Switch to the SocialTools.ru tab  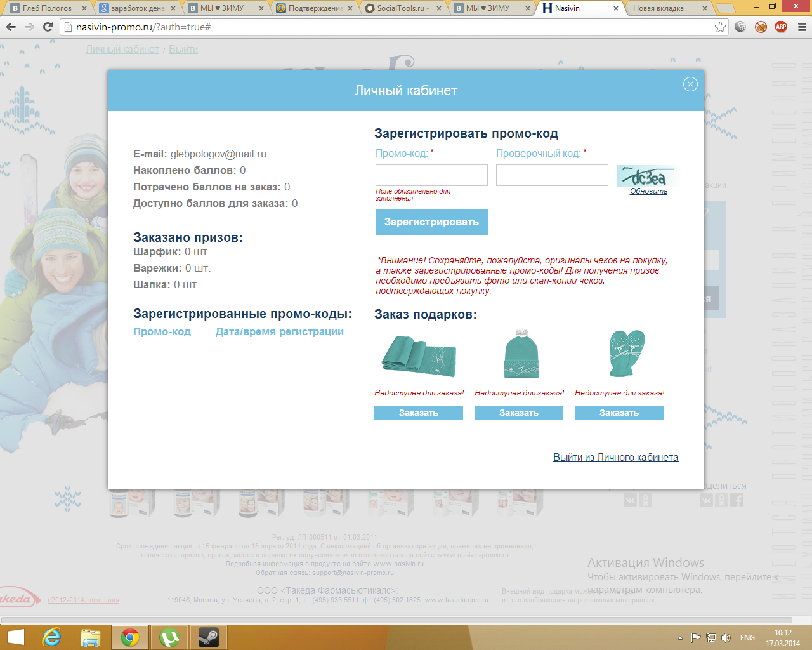pyautogui.click(x=403, y=8)
